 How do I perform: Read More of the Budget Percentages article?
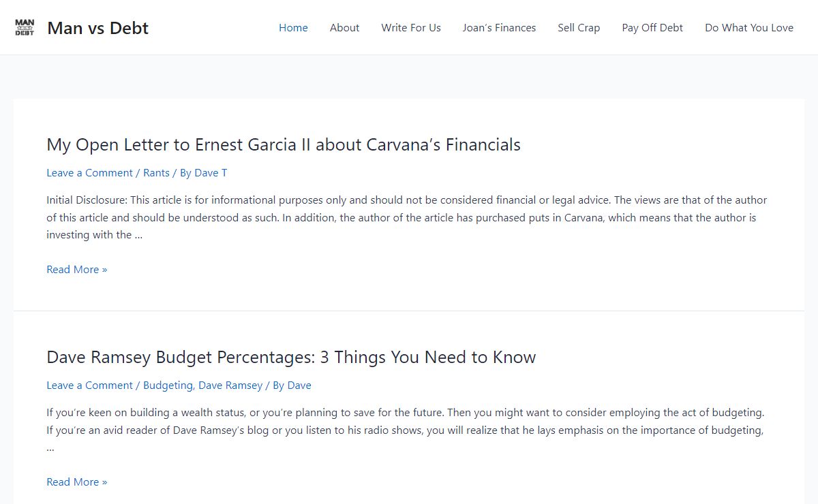(x=77, y=482)
